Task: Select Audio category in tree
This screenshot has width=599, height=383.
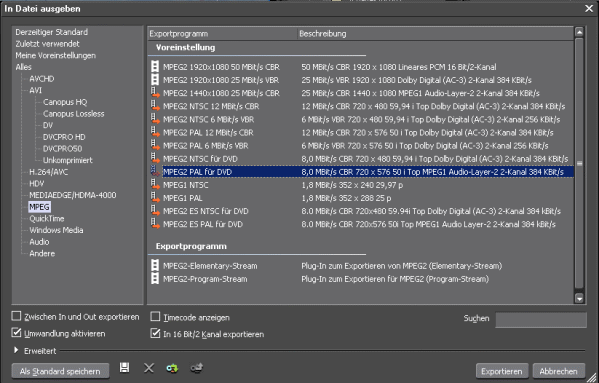Action: (x=39, y=242)
